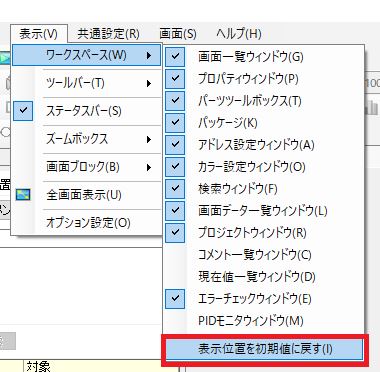Expand arrow beside ズームボックス
This screenshot has width=380, height=372.
(149, 139)
